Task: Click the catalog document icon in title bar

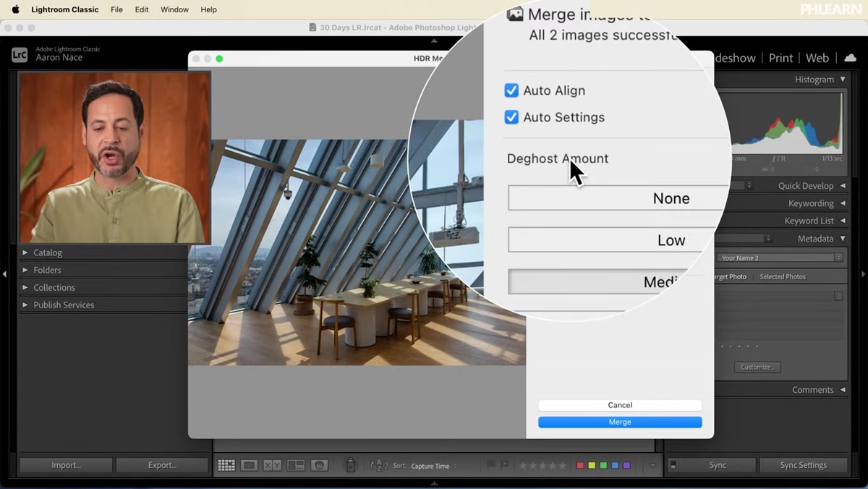Action: click(312, 27)
